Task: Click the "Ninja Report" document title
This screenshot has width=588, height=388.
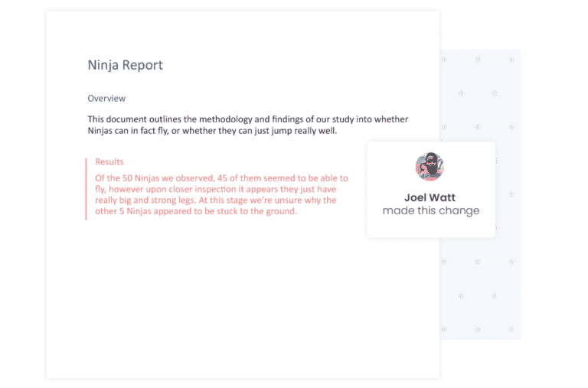Action: [125, 65]
